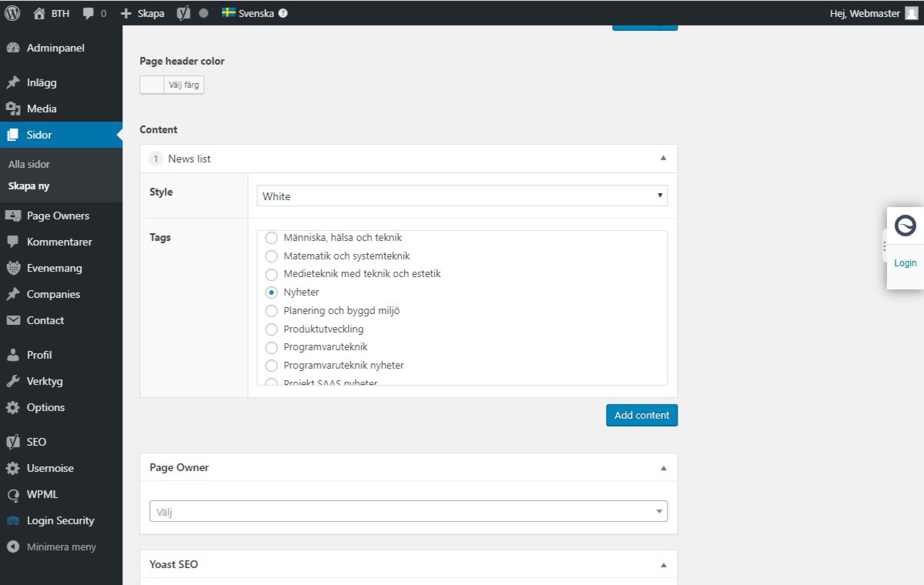Click the Kommentarer speech bubble icon
Viewport: 924px width, 585px height.
point(13,242)
